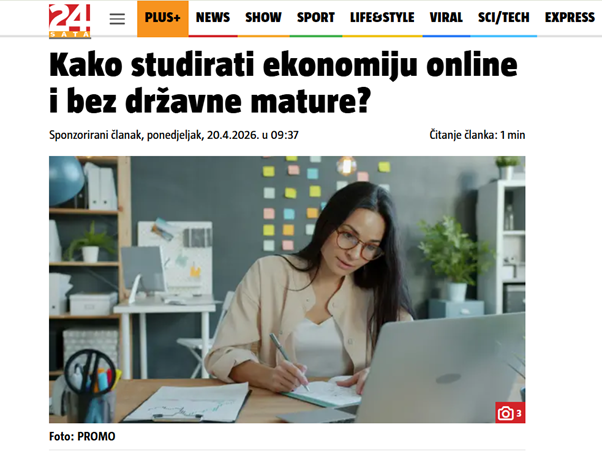Image resolution: width=602 pixels, height=452 pixels.
Task: Click the Čitanje članka reading time text
Action: point(477,135)
